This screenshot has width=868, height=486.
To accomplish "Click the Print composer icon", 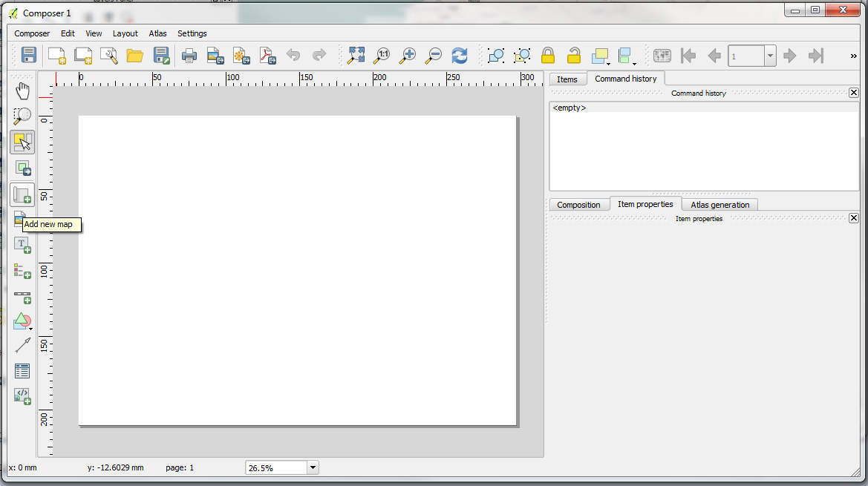I will tap(189, 56).
